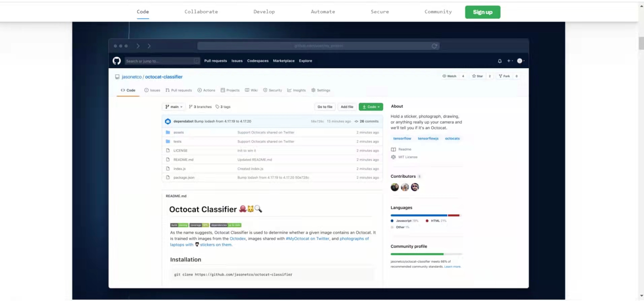Click the Community profile progress bar

[x=426, y=254]
